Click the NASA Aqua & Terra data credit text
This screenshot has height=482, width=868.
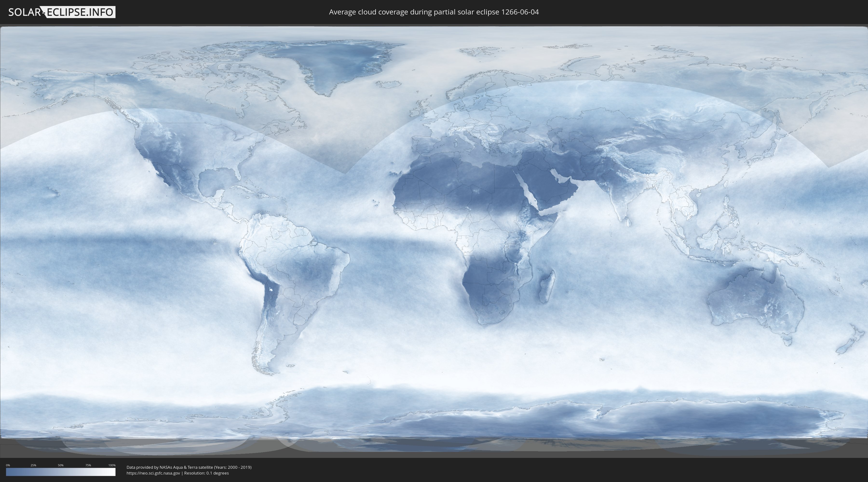(x=189, y=467)
